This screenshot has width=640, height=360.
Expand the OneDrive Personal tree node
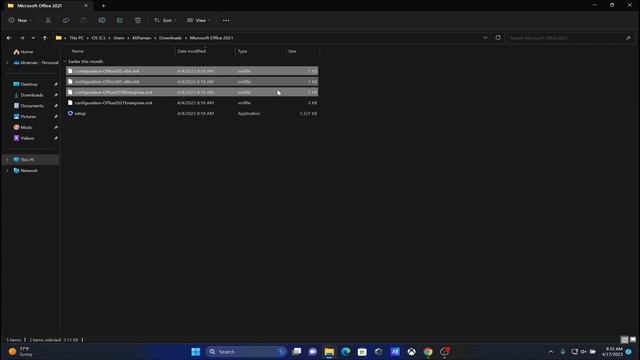click(7, 63)
